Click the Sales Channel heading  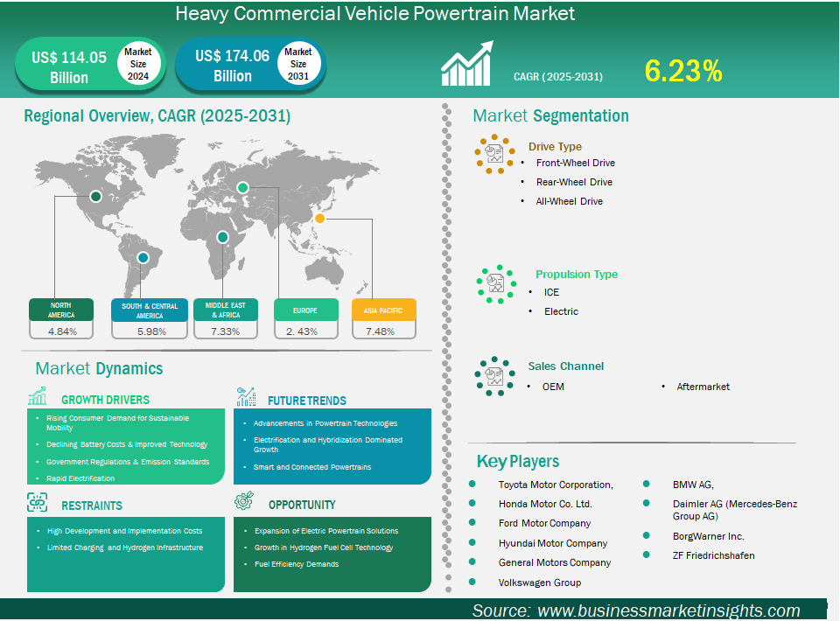click(x=566, y=366)
